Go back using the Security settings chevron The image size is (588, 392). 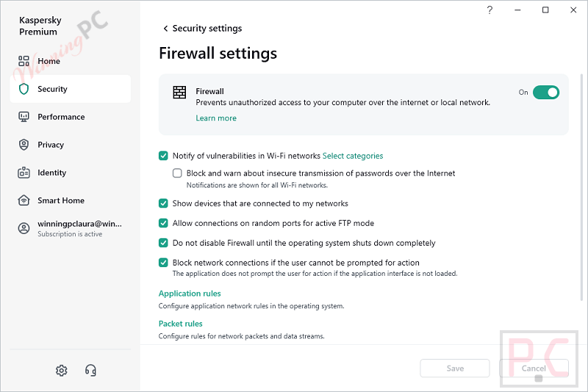[x=165, y=29]
